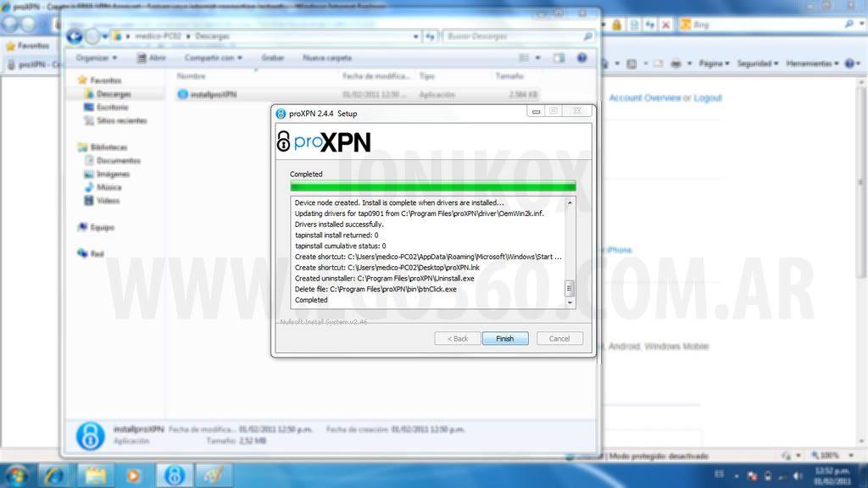Click the security lock icon in IE's address bar
Viewport: 868px width, 488px height.
click(617, 25)
